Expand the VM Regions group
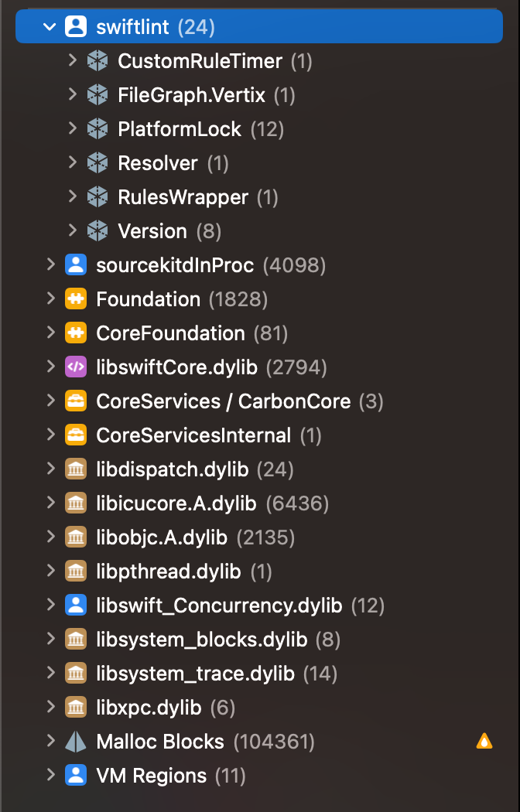 click(x=51, y=775)
